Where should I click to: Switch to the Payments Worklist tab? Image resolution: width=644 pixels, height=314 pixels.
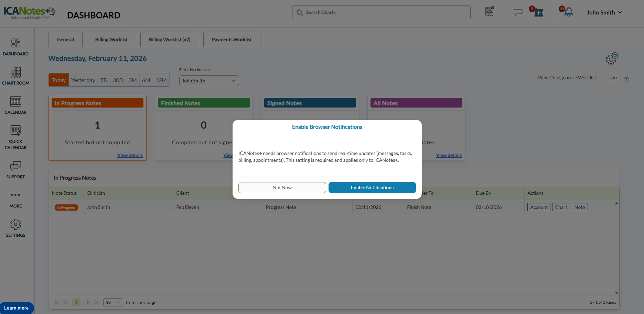pyautogui.click(x=232, y=40)
